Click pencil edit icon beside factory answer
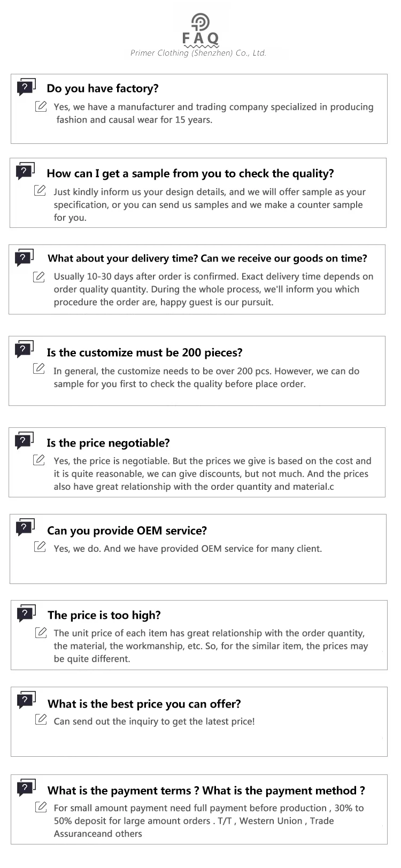The width and height of the screenshot is (401, 868). tap(41, 106)
